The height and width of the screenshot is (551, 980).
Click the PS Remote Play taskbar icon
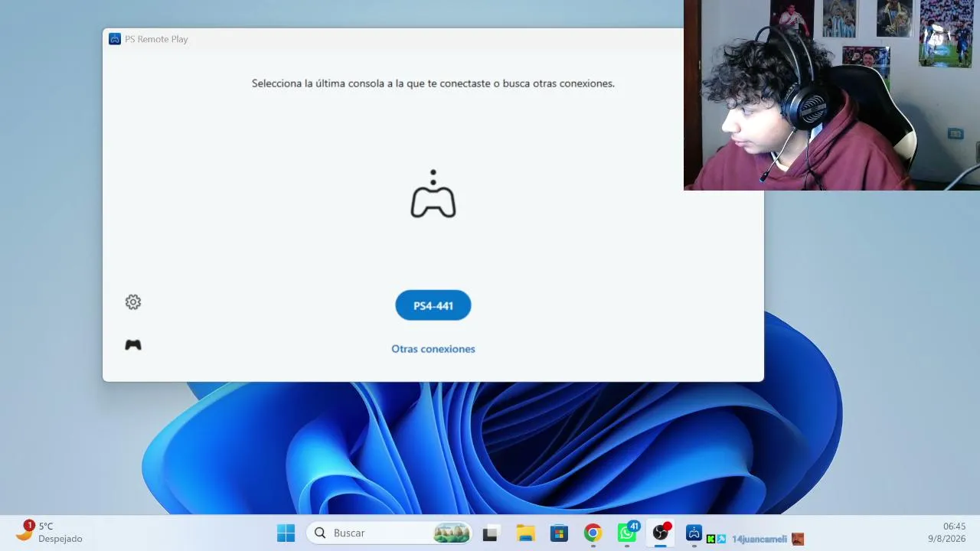694,533
